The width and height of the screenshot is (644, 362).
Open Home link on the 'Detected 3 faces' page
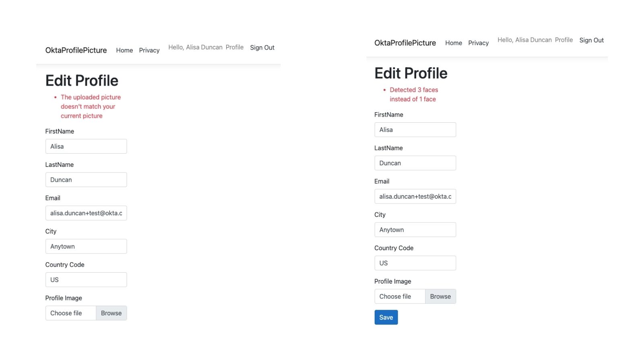pyautogui.click(x=453, y=43)
